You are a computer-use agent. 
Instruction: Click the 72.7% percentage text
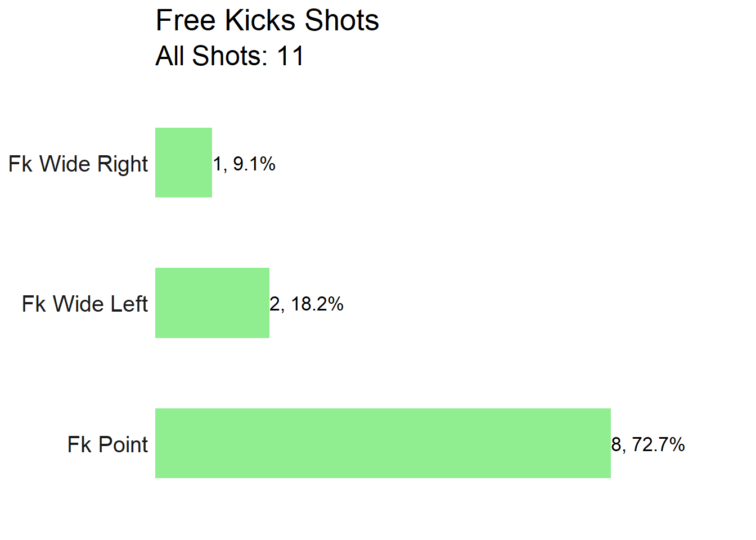coord(659,444)
